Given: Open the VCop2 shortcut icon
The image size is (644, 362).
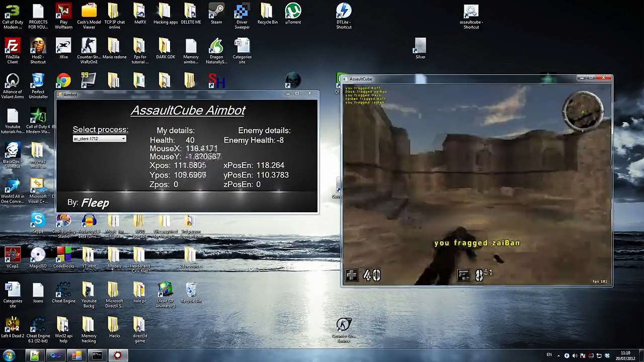Looking at the screenshot, I should [x=13, y=258].
